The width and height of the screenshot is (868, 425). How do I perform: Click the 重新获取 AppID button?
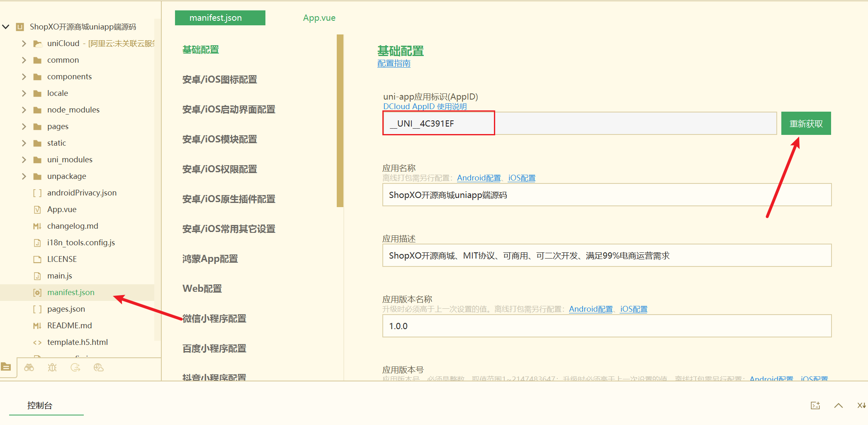click(x=806, y=124)
